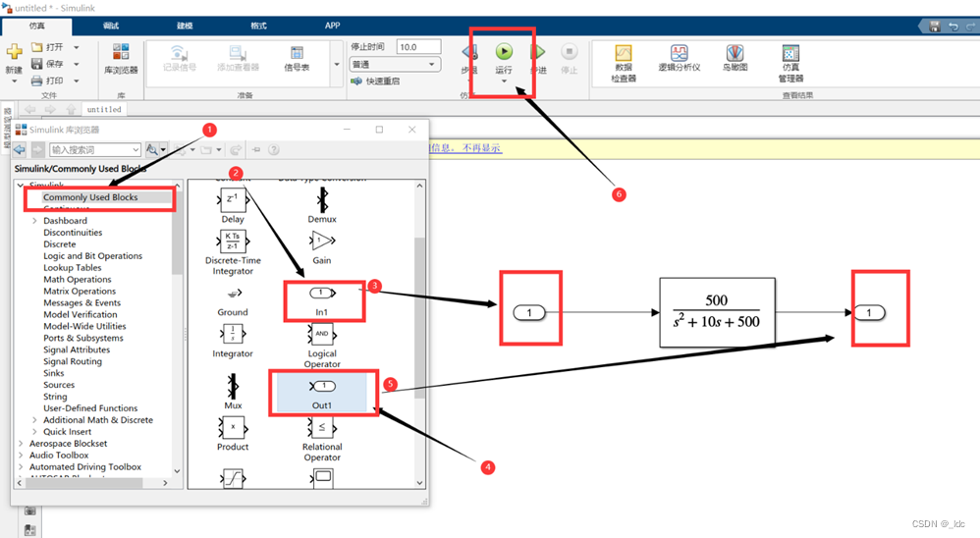Select Sources in library tree
This screenshot has width=980, height=538.
pos(59,385)
